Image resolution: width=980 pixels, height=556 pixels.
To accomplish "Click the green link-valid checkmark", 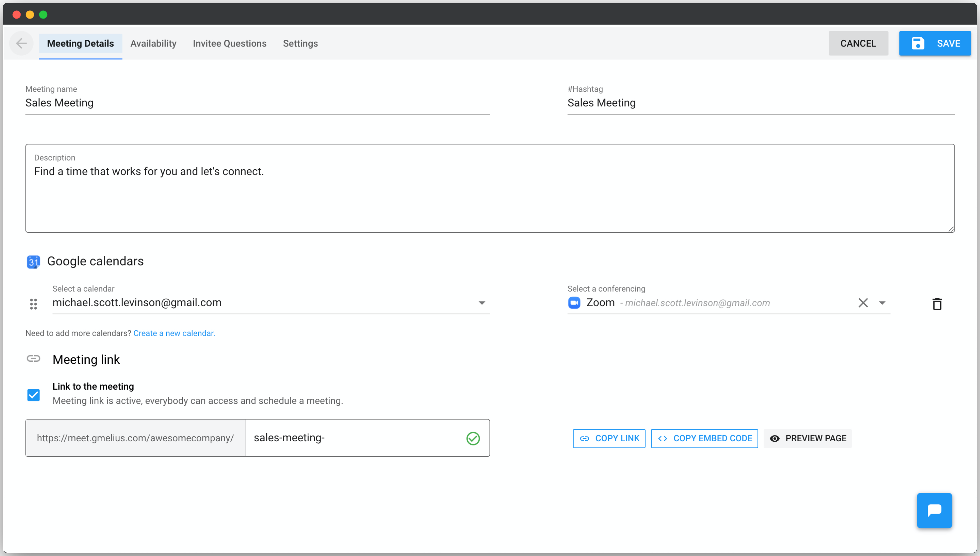I will pos(473,438).
